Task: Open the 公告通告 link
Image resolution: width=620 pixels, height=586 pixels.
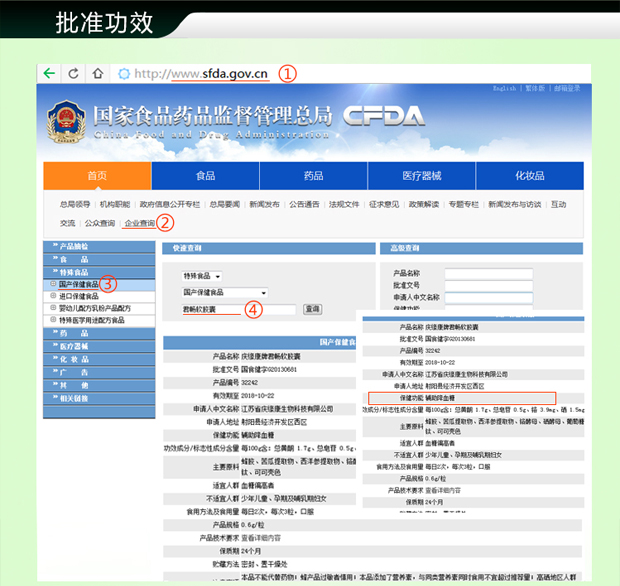Action: point(304,204)
